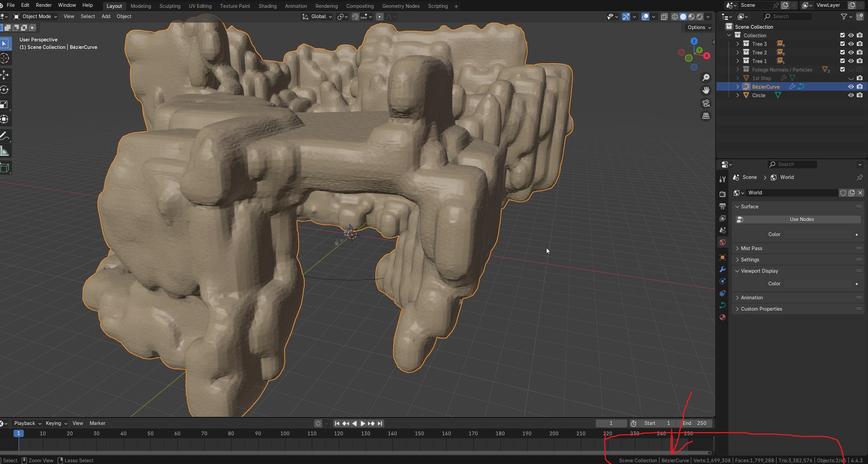The height and width of the screenshot is (464, 868).
Task: Toggle Foliage Normals / Particles collection checkbox
Action: tap(842, 69)
